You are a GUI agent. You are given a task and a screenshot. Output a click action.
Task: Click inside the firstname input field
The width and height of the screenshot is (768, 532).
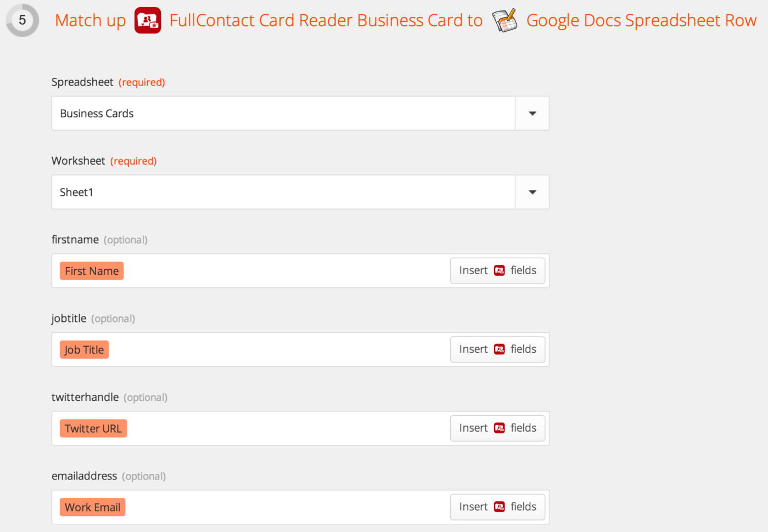(274, 270)
